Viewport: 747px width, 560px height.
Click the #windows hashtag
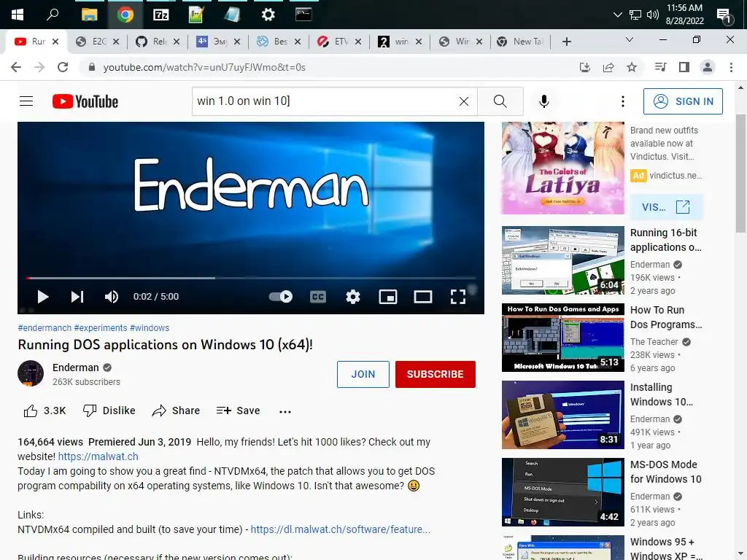tap(150, 327)
